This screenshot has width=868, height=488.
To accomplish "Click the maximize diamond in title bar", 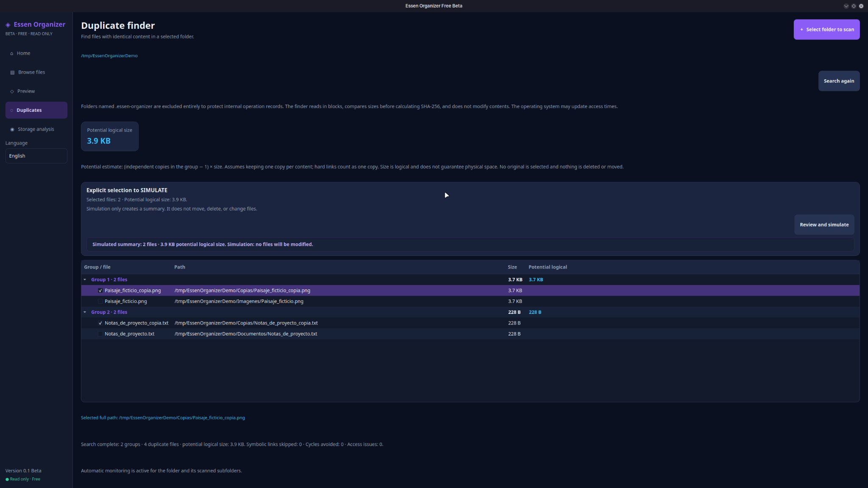I will point(854,6).
